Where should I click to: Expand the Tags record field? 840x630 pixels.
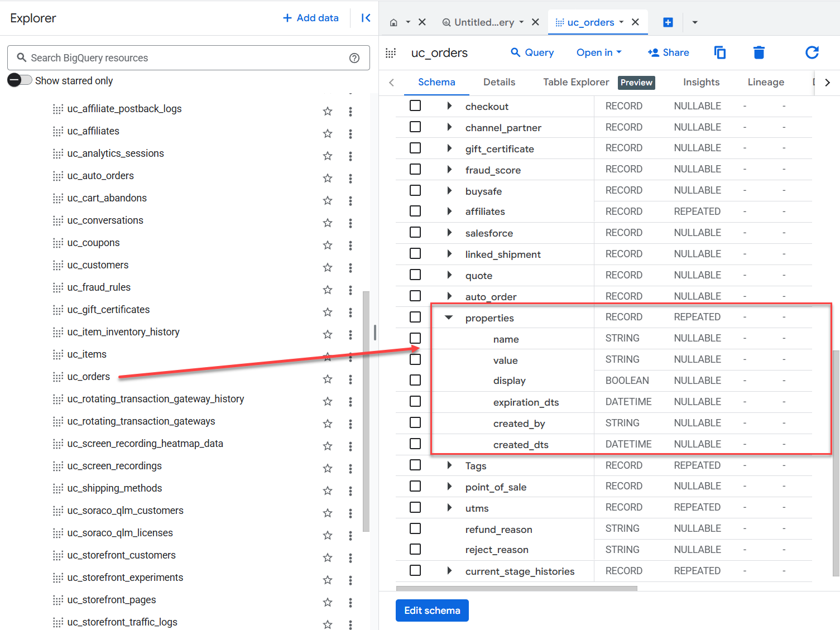[x=449, y=465]
